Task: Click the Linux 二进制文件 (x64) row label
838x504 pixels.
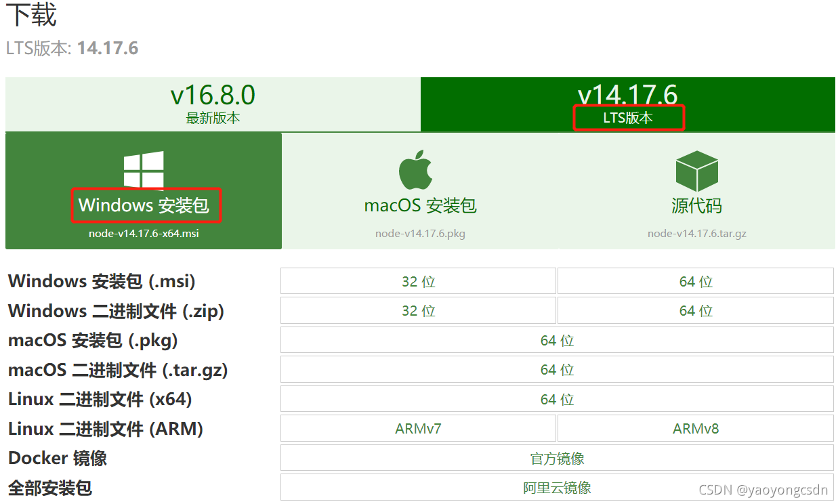Action: pos(100,399)
